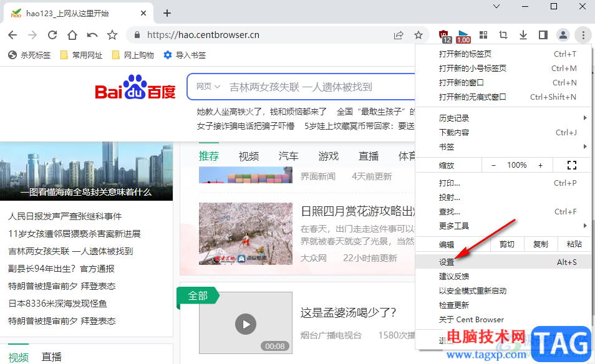Click the address bar URL hao.centbrowser.cn
595x364 pixels.
pos(203,35)
